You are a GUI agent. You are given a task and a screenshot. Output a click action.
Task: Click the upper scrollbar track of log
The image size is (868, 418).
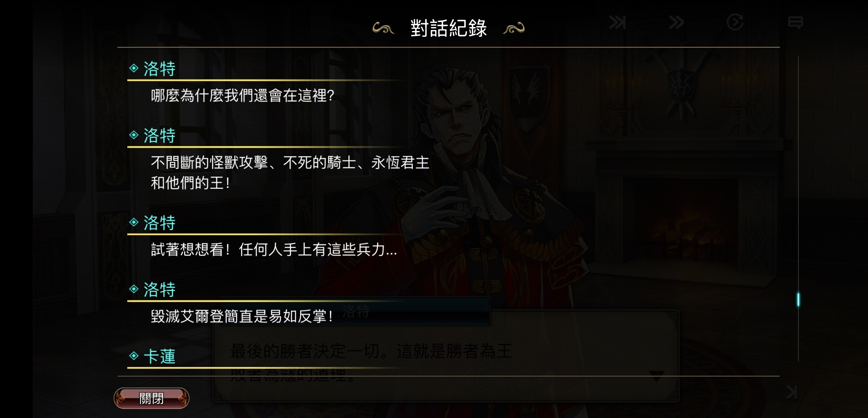[x=798, y=174]
